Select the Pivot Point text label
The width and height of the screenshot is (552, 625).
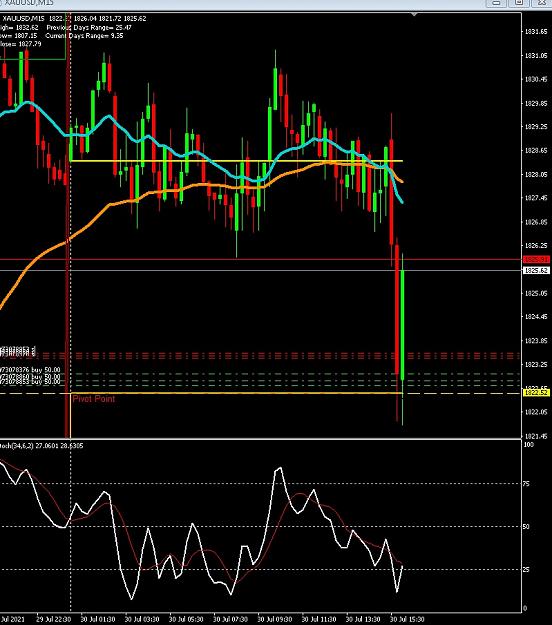[94, 399]
